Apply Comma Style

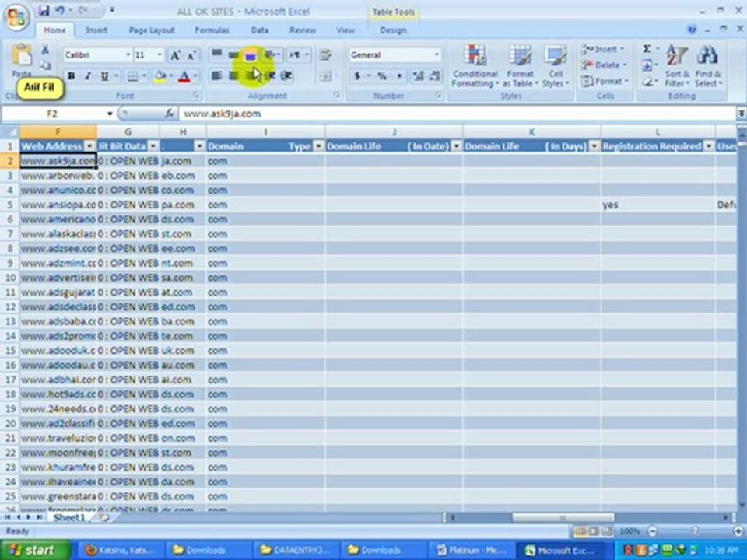[399, 76]
